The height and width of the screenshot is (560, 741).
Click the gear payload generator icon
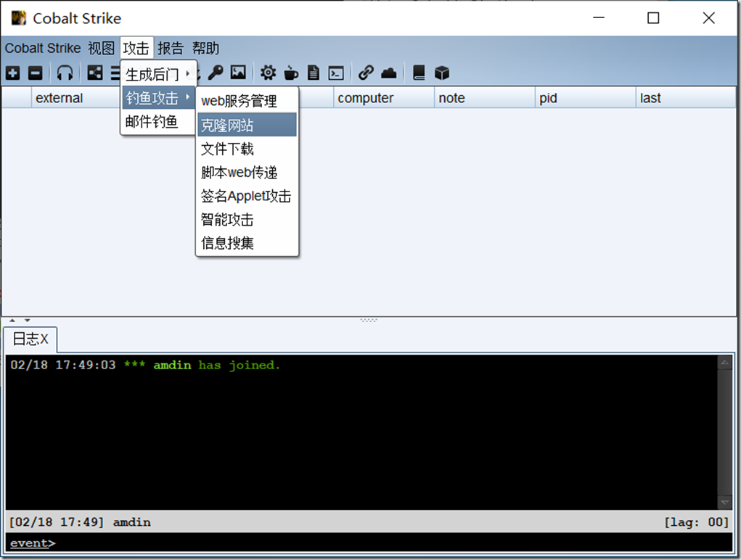268,73
